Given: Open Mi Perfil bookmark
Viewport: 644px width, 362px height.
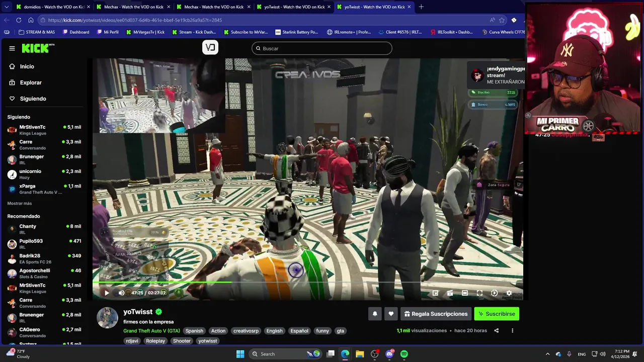Looking at the screenshot, I should point(108,32).
